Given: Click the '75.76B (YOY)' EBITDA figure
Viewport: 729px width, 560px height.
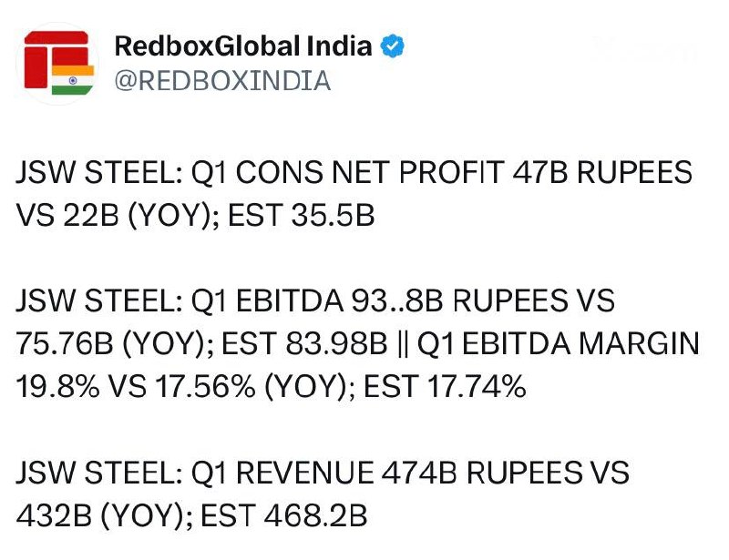Looking at the screenshot, I should pos(115,344).
